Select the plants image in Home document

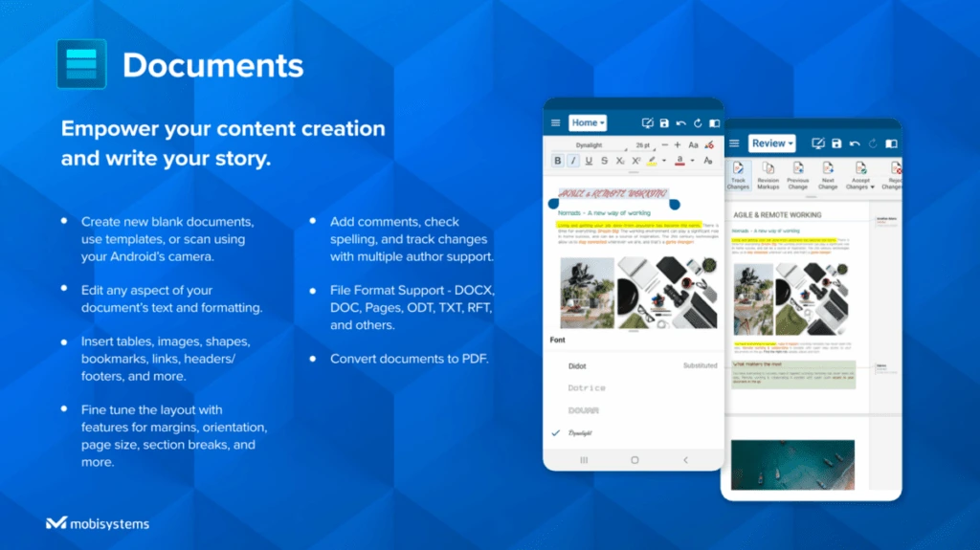tap(587, 293)
